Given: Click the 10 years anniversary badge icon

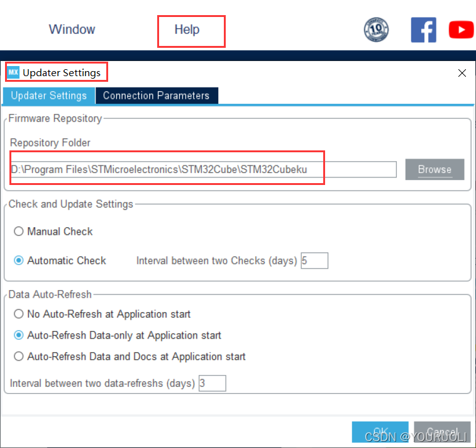Looking at the screenshot, I should pyautogui.click(x=376, y=30).
